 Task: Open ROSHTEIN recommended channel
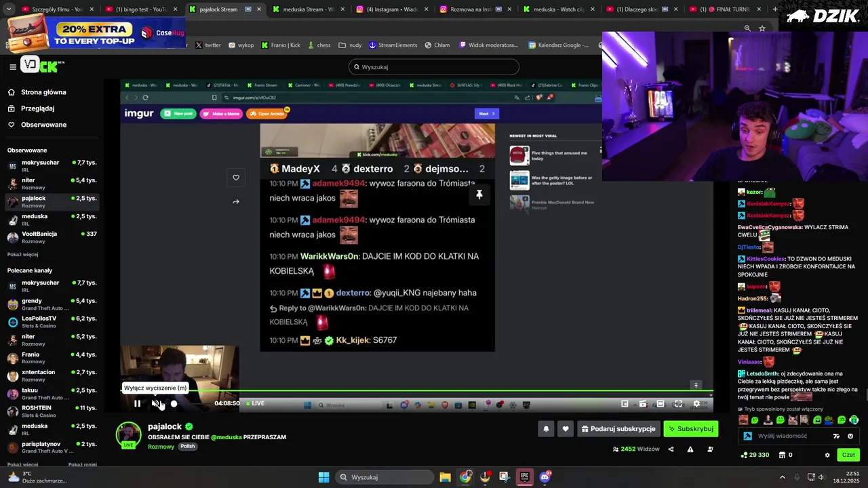[x=52, y=411]
